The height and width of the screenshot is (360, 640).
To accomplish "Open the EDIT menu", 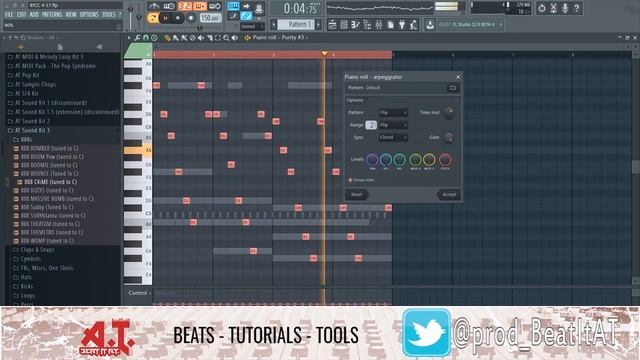I will point(22,15).
